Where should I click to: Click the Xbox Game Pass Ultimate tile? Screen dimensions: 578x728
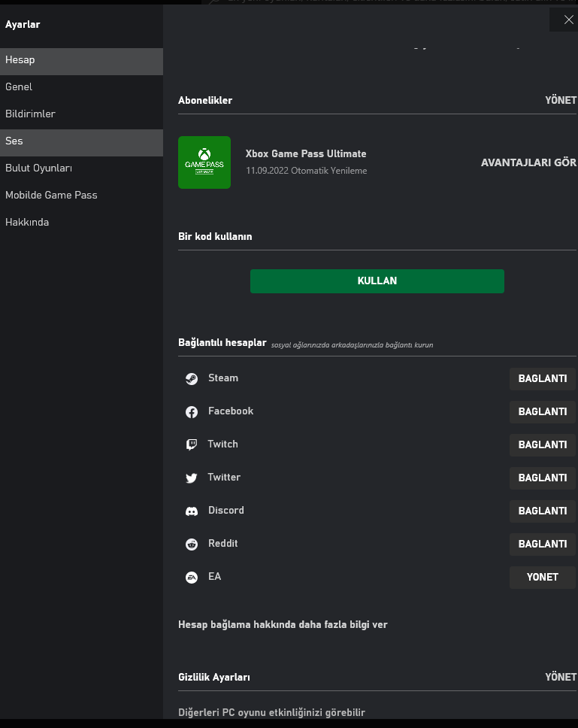[204, 162]
